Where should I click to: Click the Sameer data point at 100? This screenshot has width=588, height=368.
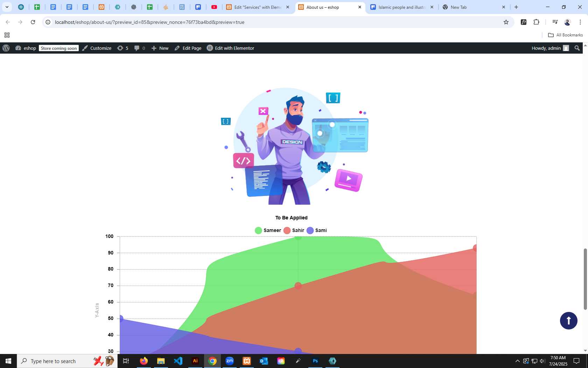click(x=298, y=237)
